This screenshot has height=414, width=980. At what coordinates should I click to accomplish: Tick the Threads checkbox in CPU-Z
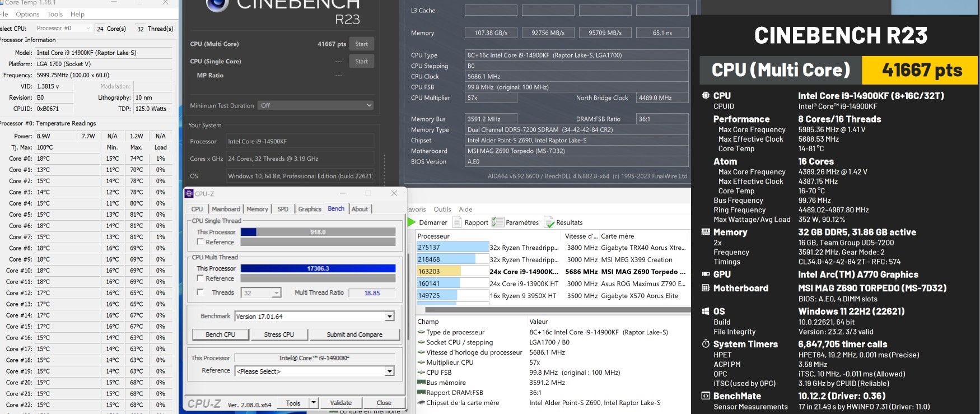click(200, 292)
